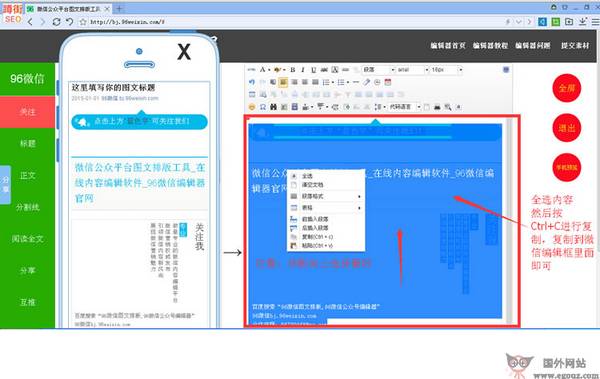Open the arial font family dropdown
Image resolution: width=600 pixels, height=379 pixels.
coord(412,70)
